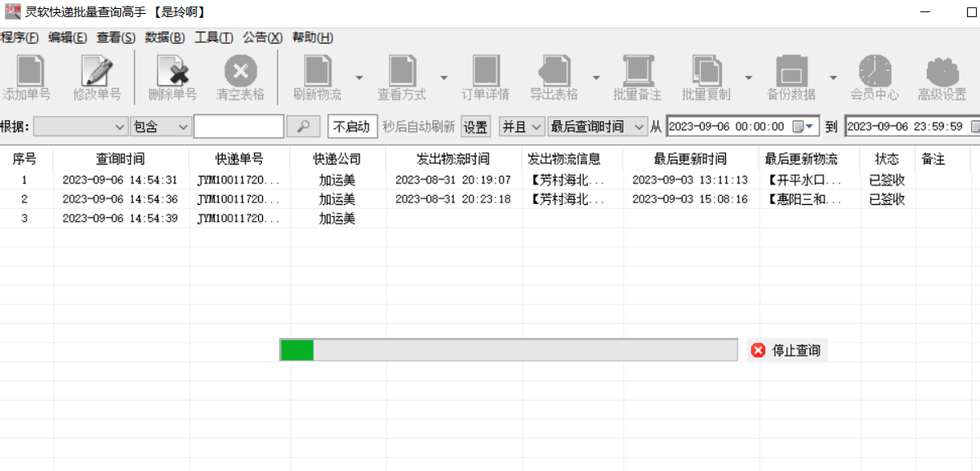Click the 快递公司 column header
The width and height of the screenshot is (980, 471).
[x=337, y=159]
